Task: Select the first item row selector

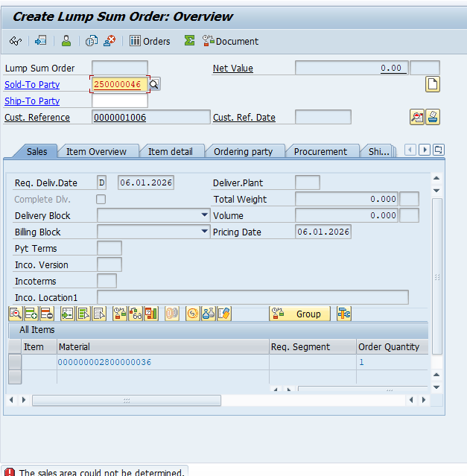Action: pyautogui.click(x=15, y=362)
